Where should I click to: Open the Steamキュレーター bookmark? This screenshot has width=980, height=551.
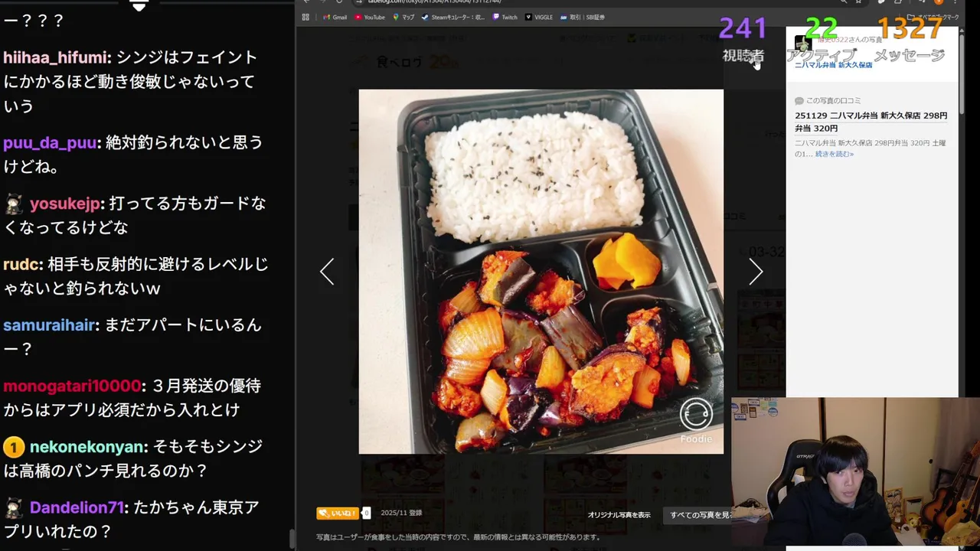453,17
